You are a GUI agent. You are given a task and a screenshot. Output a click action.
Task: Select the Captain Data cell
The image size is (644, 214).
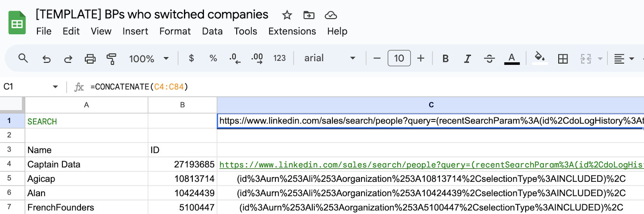pos(87,164)
